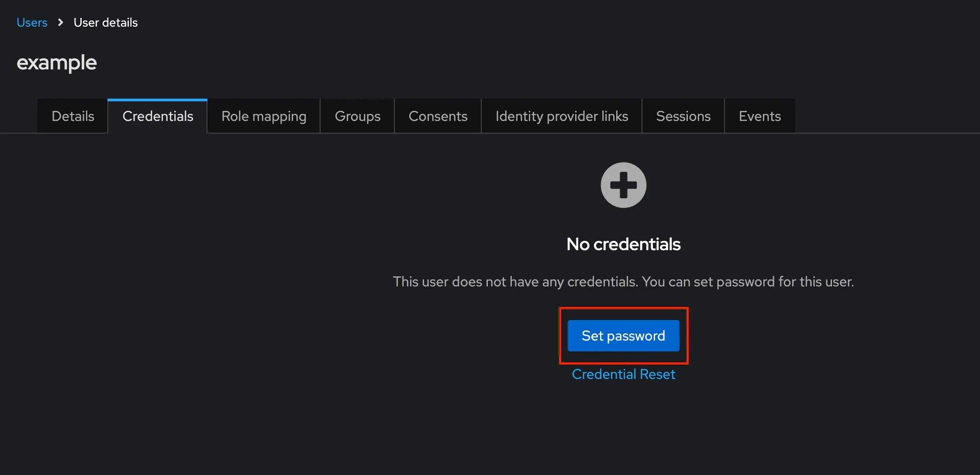This screenshot has width=980, height=475.
Task: Navigate back via the Users breadcrumb link
Action: click(x=31, y=22)
